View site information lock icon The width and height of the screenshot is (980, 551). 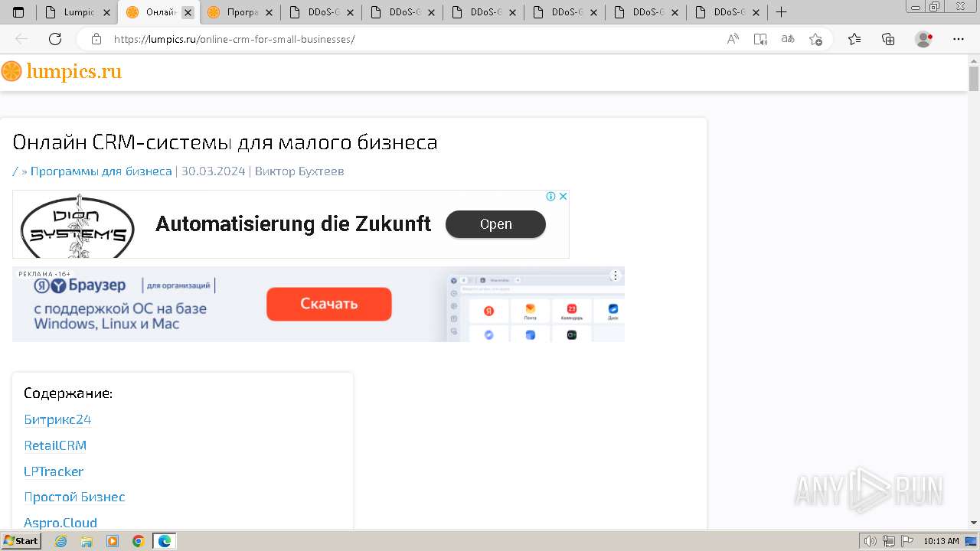point(96,39)
